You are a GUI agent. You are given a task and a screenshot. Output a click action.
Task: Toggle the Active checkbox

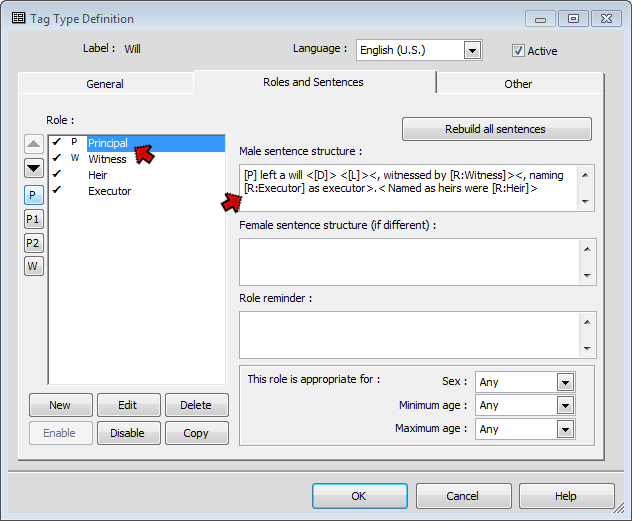[518, 51]
